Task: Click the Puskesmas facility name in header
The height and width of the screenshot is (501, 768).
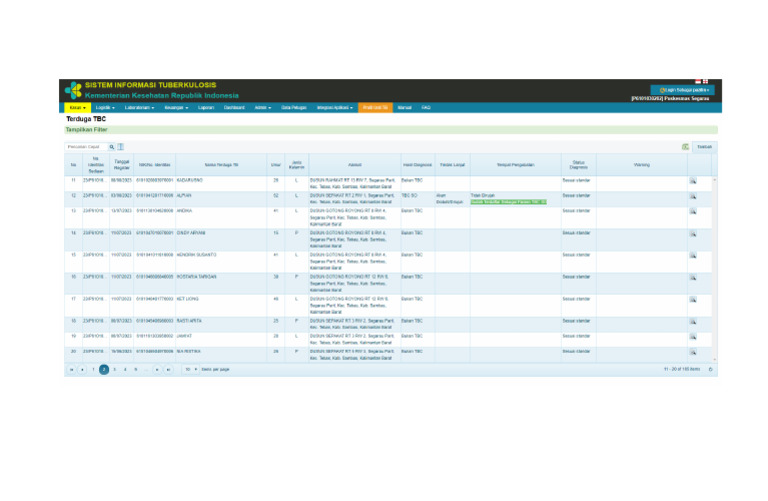Action: tap(670, 98)
